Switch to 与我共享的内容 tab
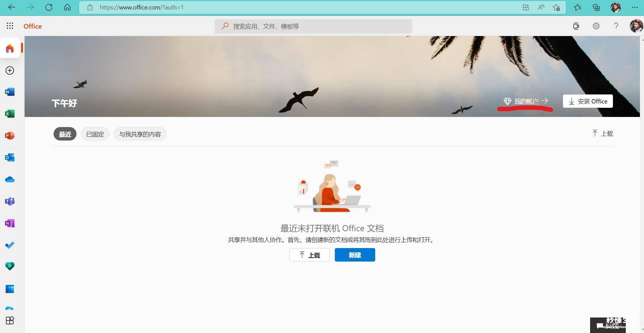The image size is (644, 333). (140, 134)
